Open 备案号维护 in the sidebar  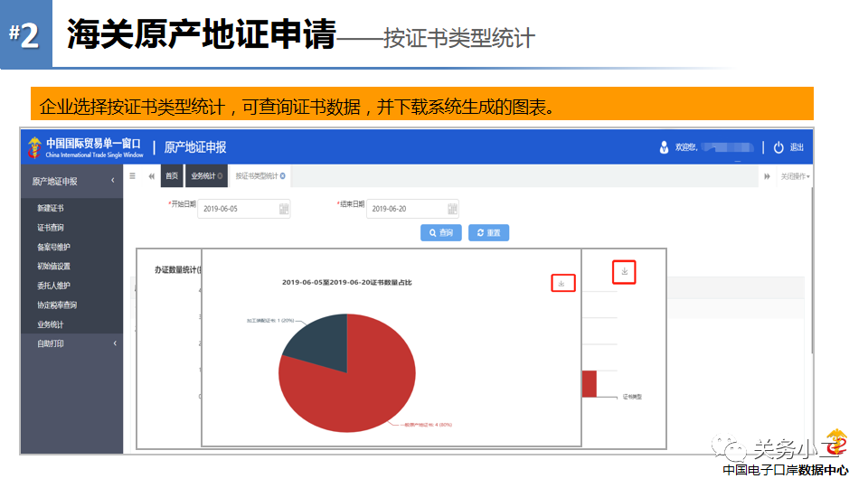[53, 247]
